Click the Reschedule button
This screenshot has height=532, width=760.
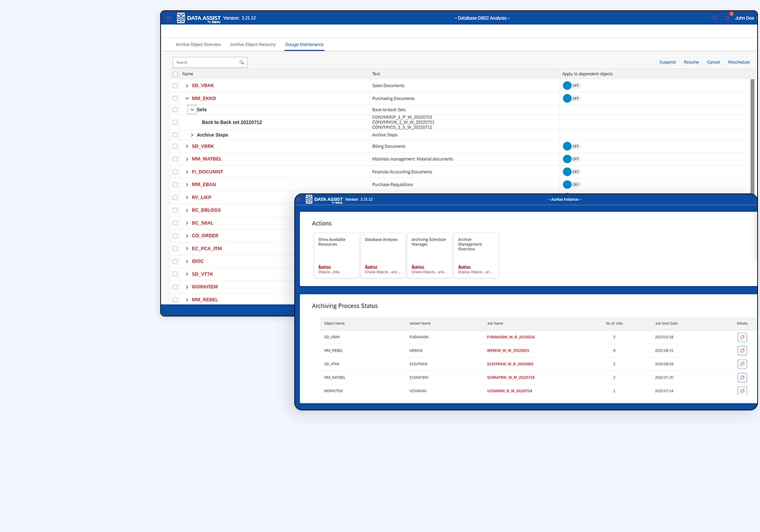coord(739,62)
